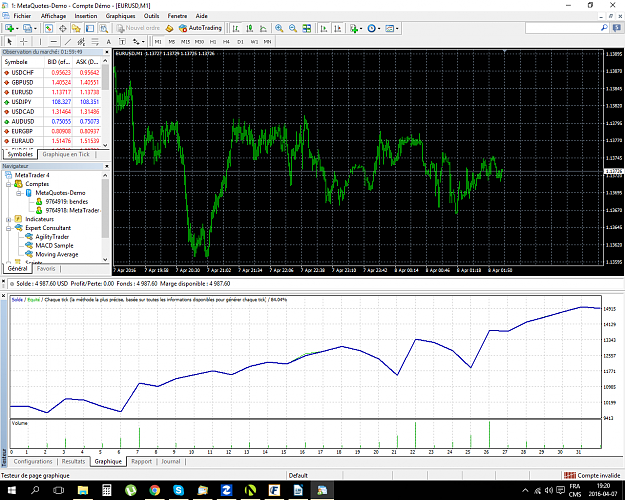
Task: Select the crosshair tool
Action: pos(24,41)
